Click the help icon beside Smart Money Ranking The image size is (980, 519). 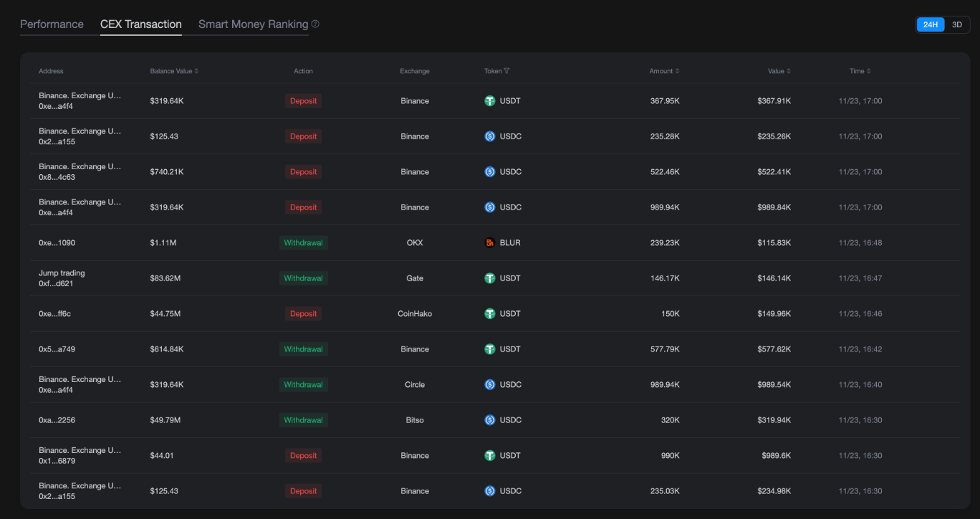pos(315,24)
